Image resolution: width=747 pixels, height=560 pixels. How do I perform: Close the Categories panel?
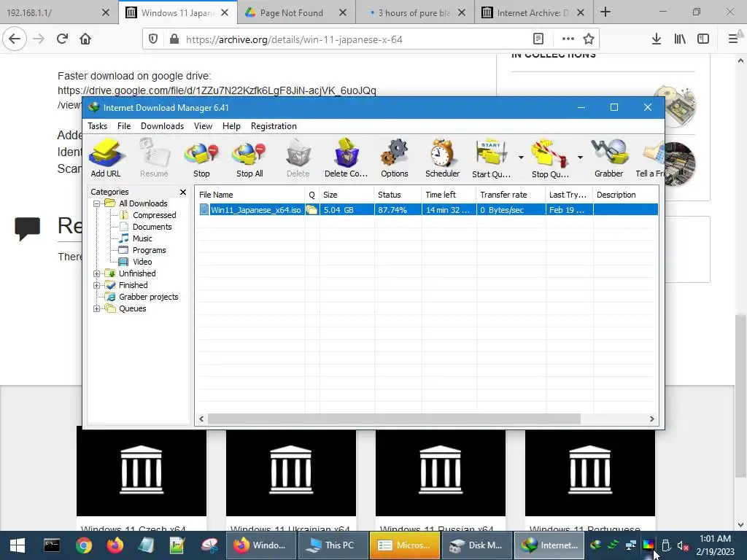tap(183, 192)
